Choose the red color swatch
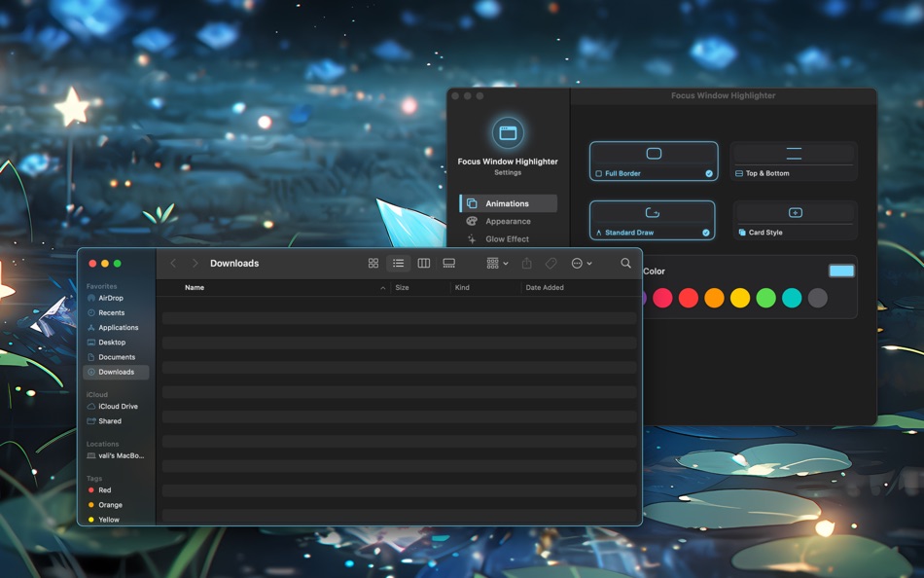924x578 pixels. pos(689,298)
